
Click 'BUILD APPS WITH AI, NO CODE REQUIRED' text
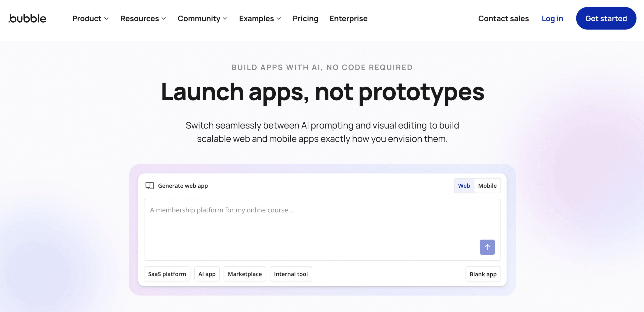click(x=322, y=67)
